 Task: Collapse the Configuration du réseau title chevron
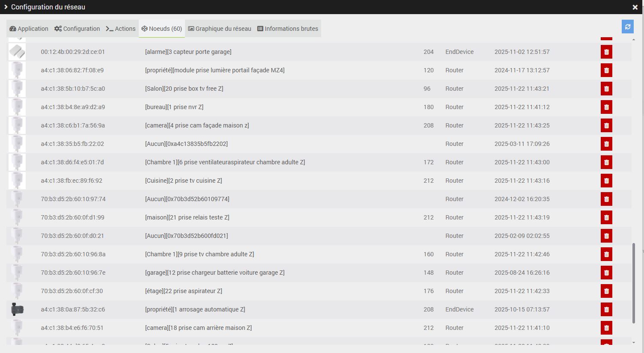pos(6,7)
